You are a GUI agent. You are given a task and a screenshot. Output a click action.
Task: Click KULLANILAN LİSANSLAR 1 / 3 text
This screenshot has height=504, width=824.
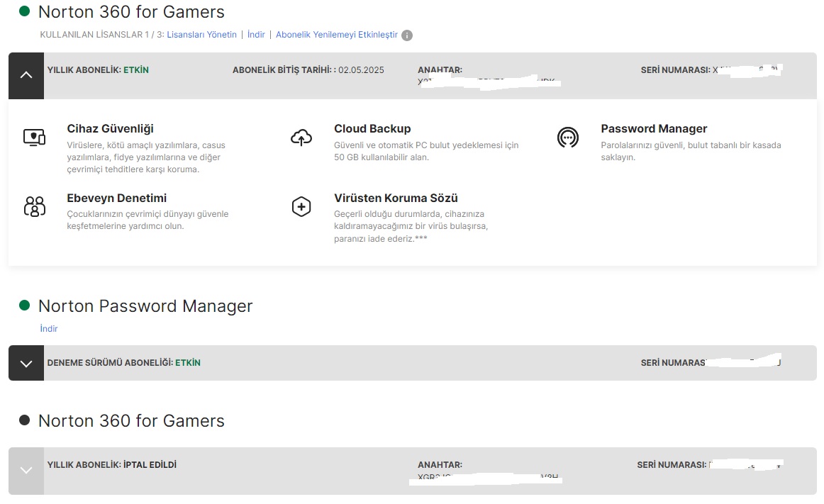click(x=103, y=35)
